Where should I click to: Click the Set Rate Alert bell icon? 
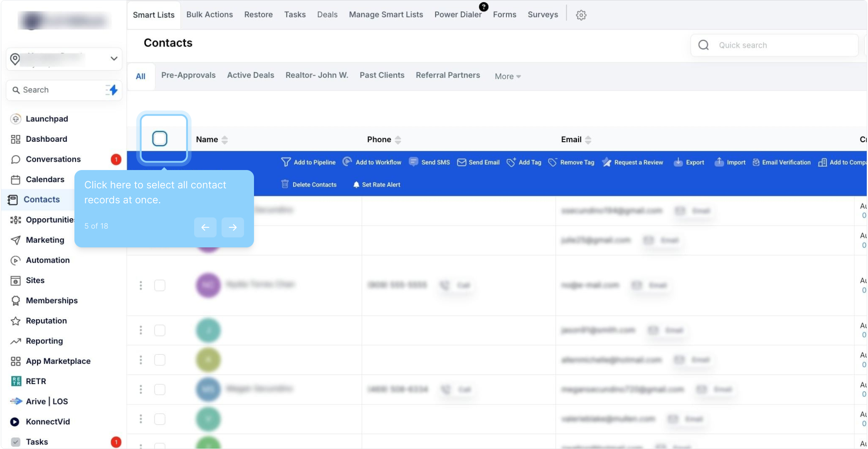(x=356, y=185)
